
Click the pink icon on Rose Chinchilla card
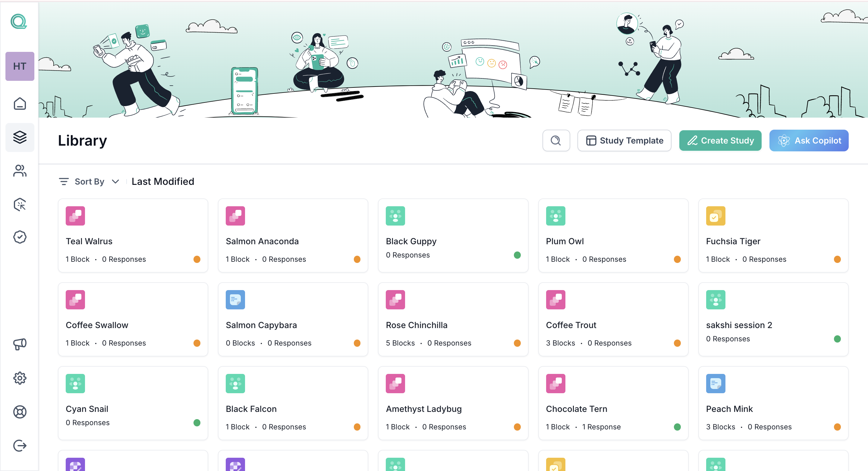click(x=395, y=300)
